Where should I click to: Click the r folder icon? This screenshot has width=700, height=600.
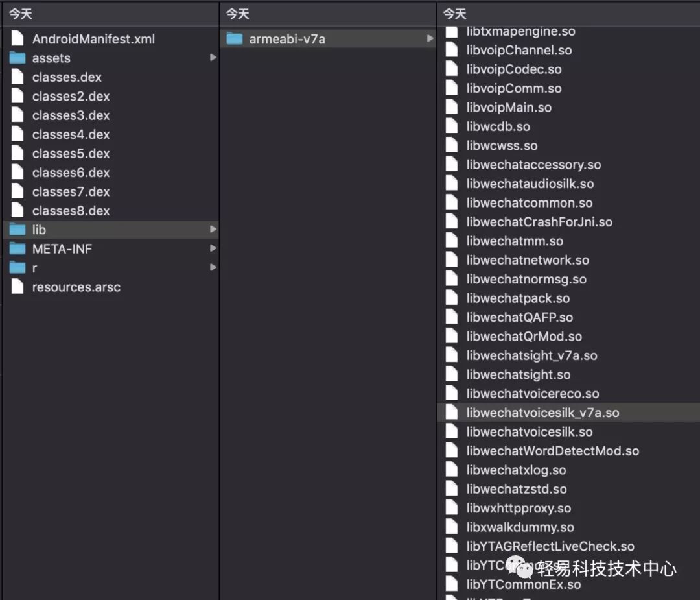pyautogui.click(x=17, y=268)
